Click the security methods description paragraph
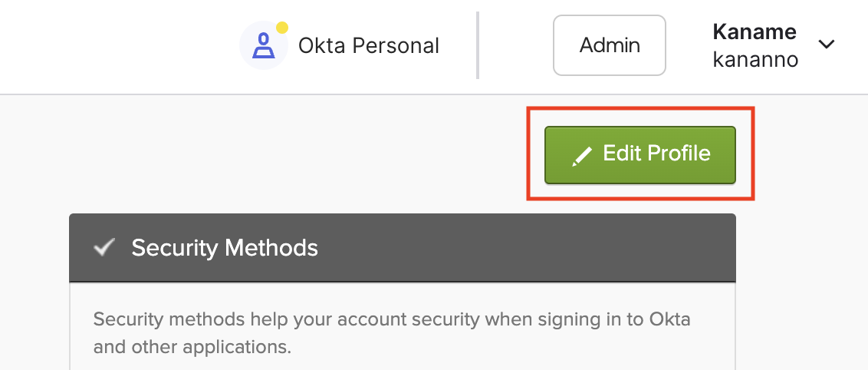Viewport: 868px width, 370px height. [391, 332]
